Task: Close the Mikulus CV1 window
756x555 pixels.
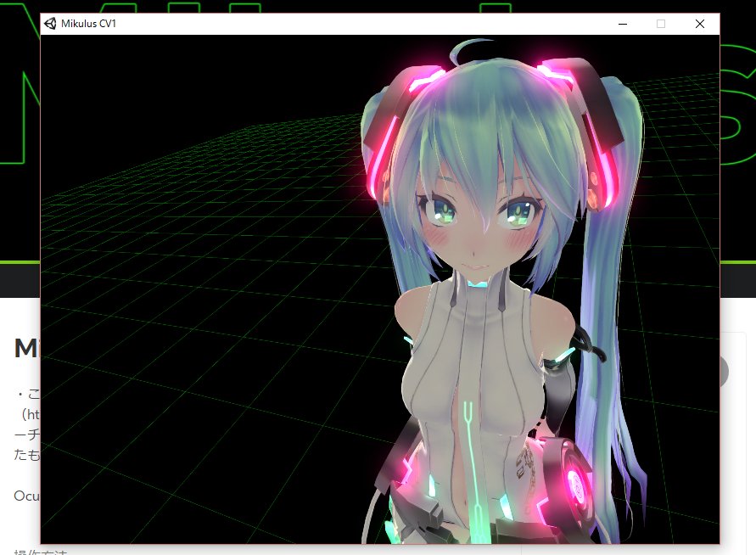Action: click(x=700, y=24)
